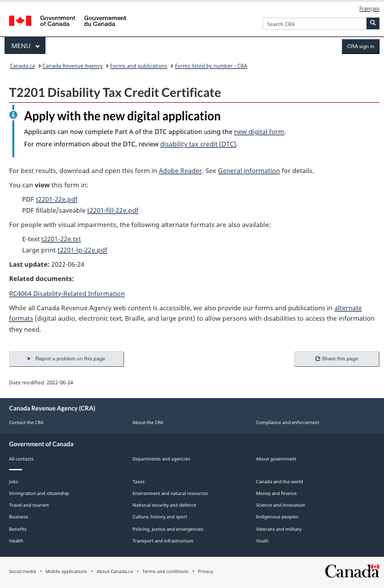Open the Privacy footer link
This screenshot has height=588, width=384.
(x=205, y=572)
